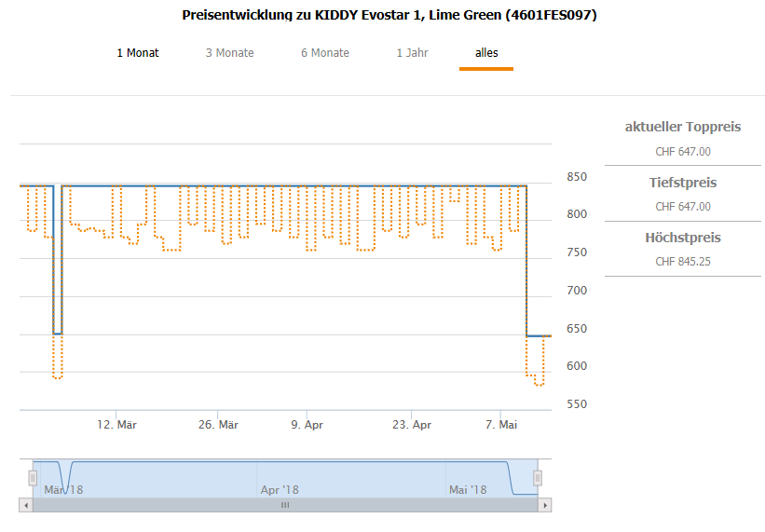This screenshot has height=532, width=765.
Task: Click the aktueller Toppreis heading
Action: pos(683,127)
